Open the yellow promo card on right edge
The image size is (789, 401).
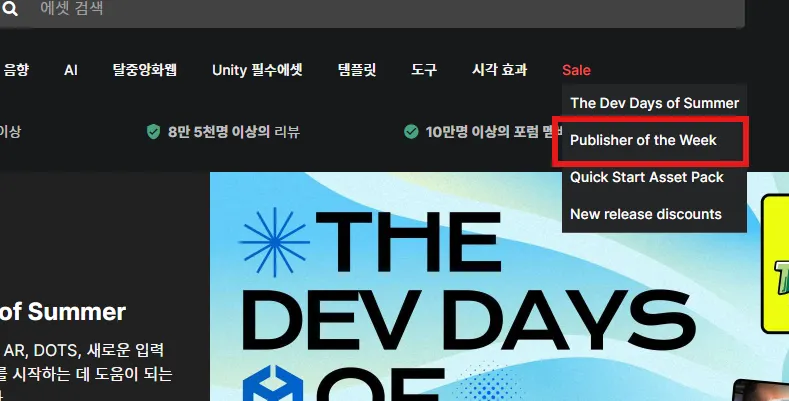[x=775, y=264]
